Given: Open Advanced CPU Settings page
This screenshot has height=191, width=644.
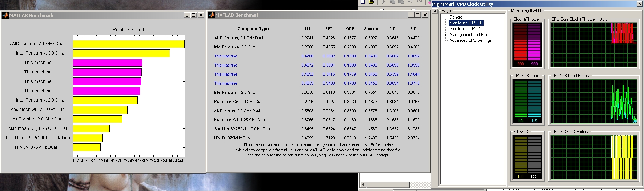Looking at the screenshot, I should click(x=470, y=40).
